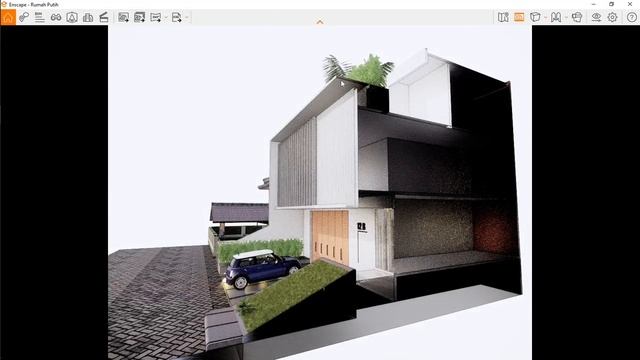Open view management binoculars icon
640x360 pixels.
tap(56, 17)
